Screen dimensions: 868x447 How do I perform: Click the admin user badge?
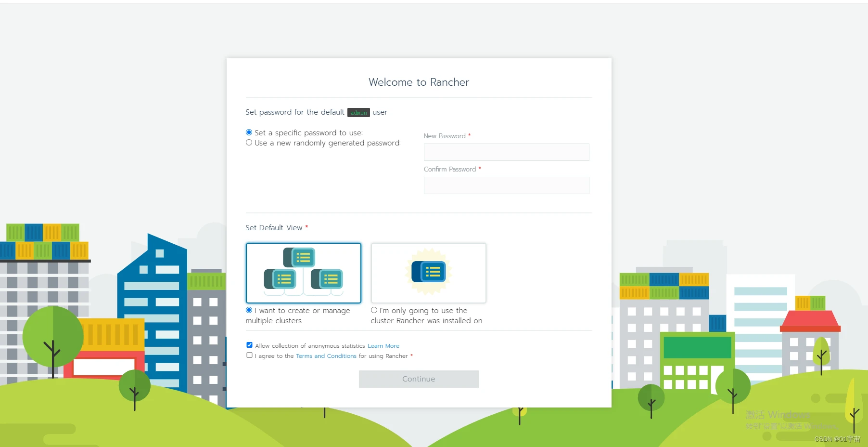(358, 112)
